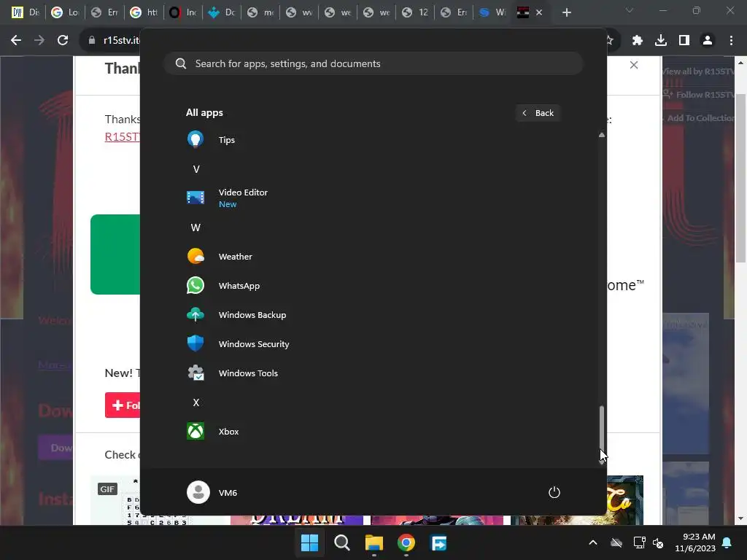This screenshot has height=560, width=747.
Task: Switch to Google Chrome on the taskbar
Action: 406,542
